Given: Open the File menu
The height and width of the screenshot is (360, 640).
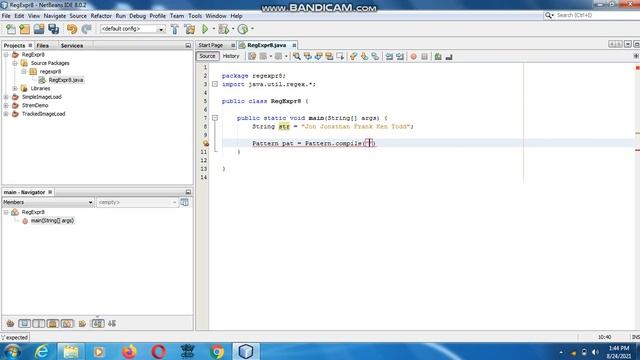Looking at the screenshot, I should coord(6,16).
